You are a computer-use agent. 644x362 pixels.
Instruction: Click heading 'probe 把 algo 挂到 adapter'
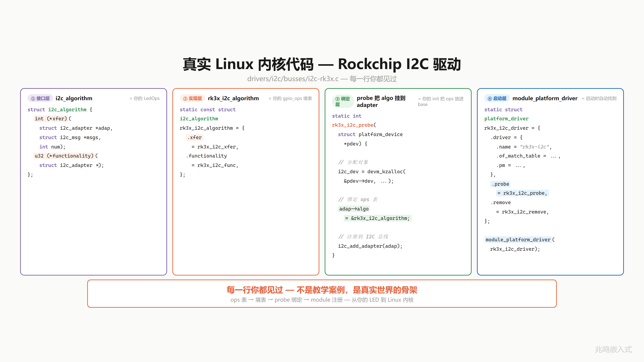click(381, 101)
